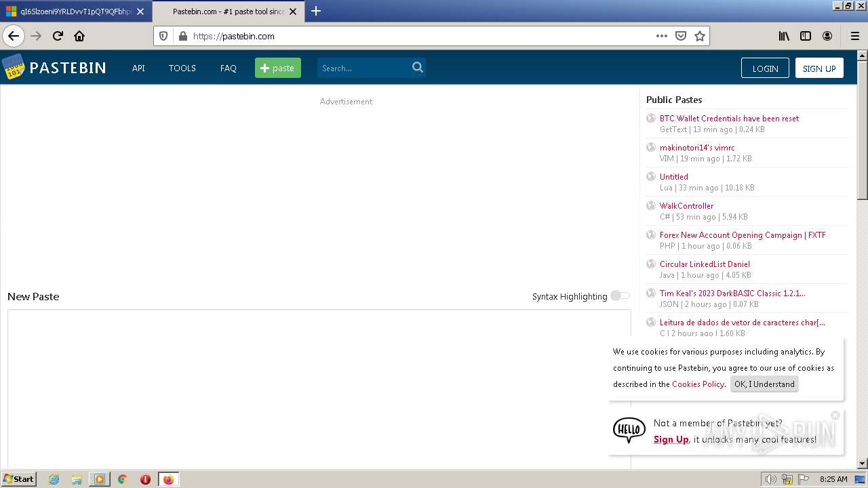Click the scrollbar down arrow
Screen dimensions: 868x488
click(863, 464)
